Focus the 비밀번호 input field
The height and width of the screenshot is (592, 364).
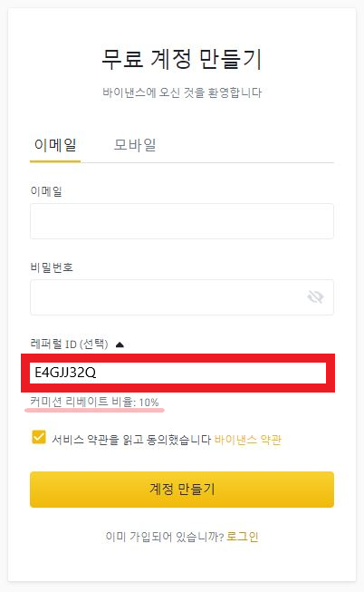[182, 297]
